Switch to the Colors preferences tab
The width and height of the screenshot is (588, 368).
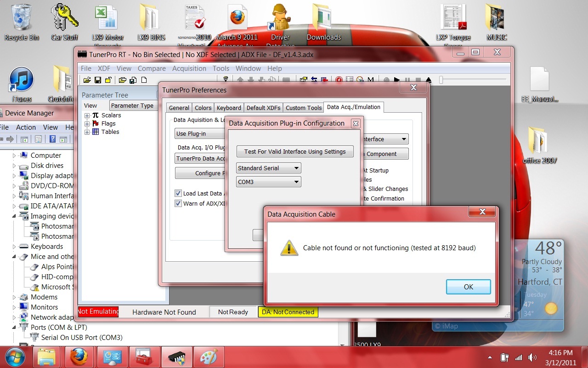coord(203,108)
